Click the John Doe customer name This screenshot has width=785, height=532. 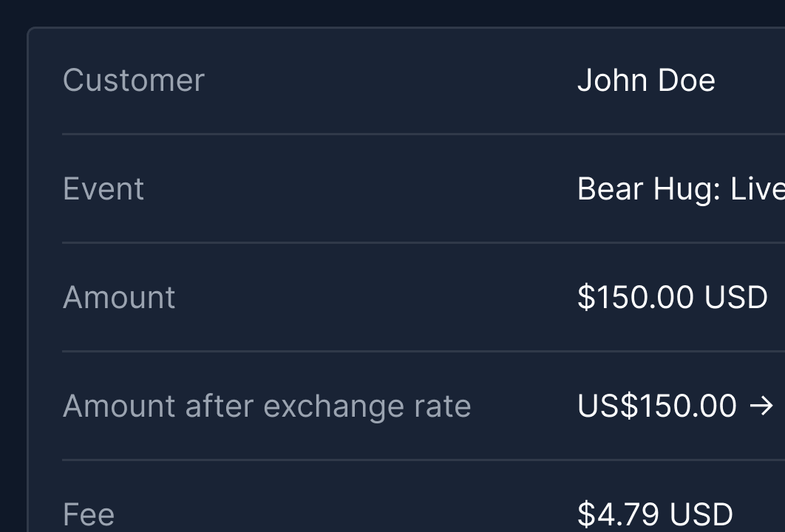(645, 80)
